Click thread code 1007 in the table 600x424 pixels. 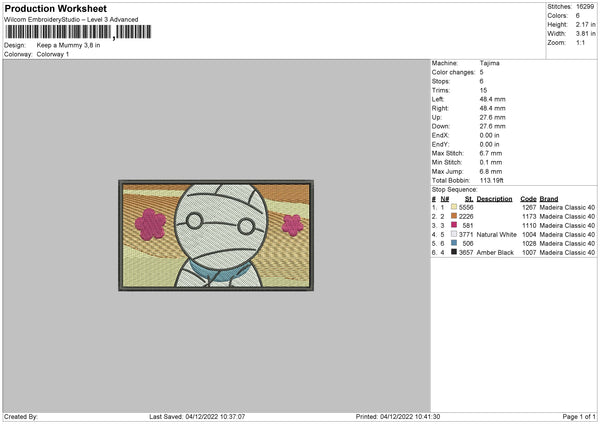pos(529,253)
